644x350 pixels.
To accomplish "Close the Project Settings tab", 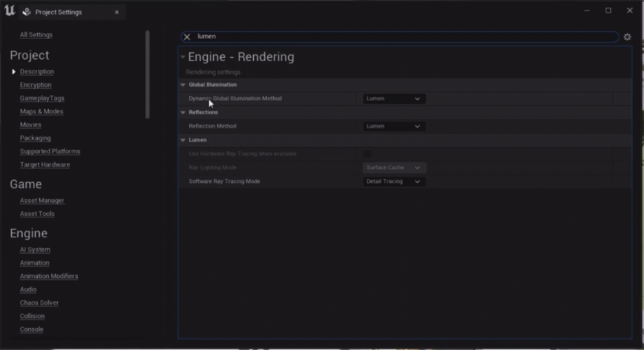I will coord(117,12).
